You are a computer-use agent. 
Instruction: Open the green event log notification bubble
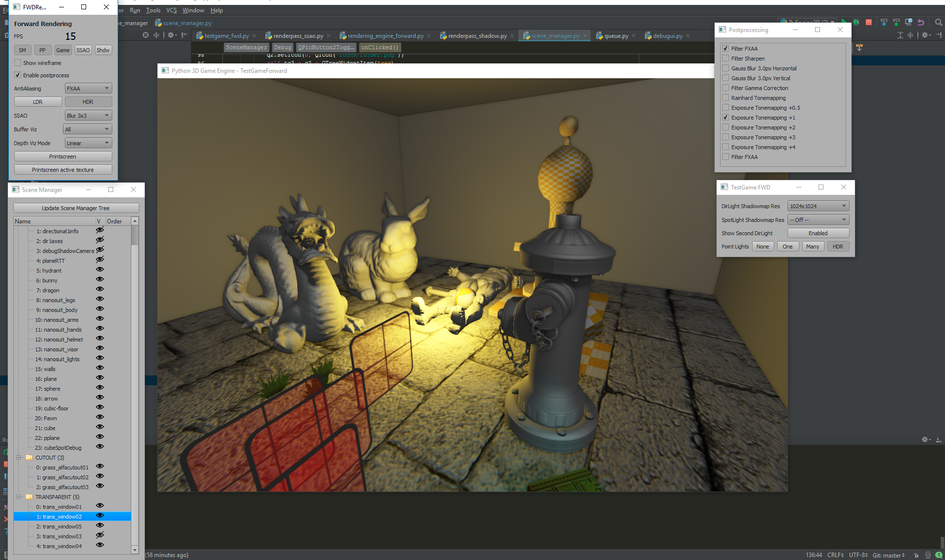[939, 555]
